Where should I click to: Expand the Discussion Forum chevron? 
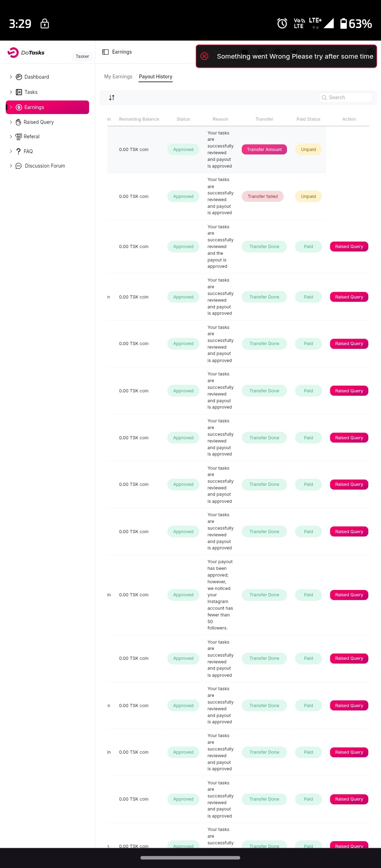tap(11, 166)
